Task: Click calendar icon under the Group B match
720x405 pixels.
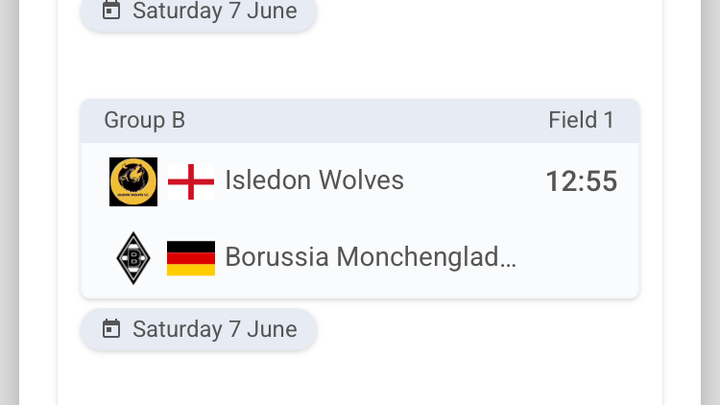Action: [112, 329]
